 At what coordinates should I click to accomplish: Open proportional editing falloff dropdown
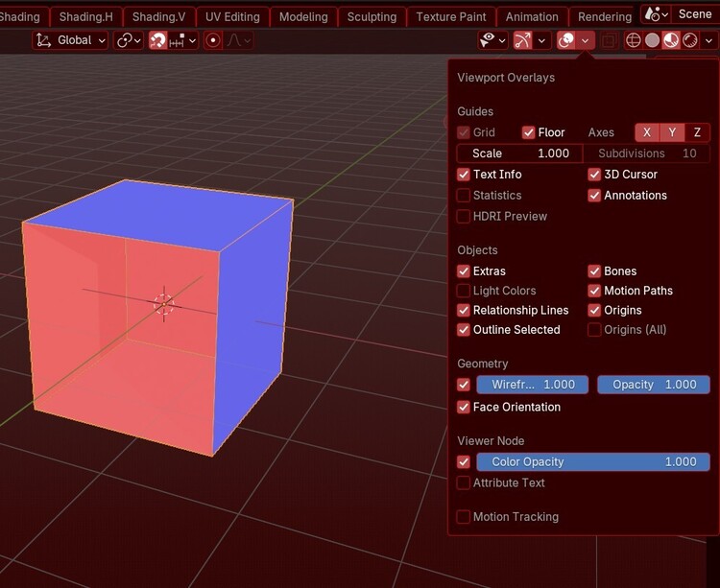[x=238, y=40]
